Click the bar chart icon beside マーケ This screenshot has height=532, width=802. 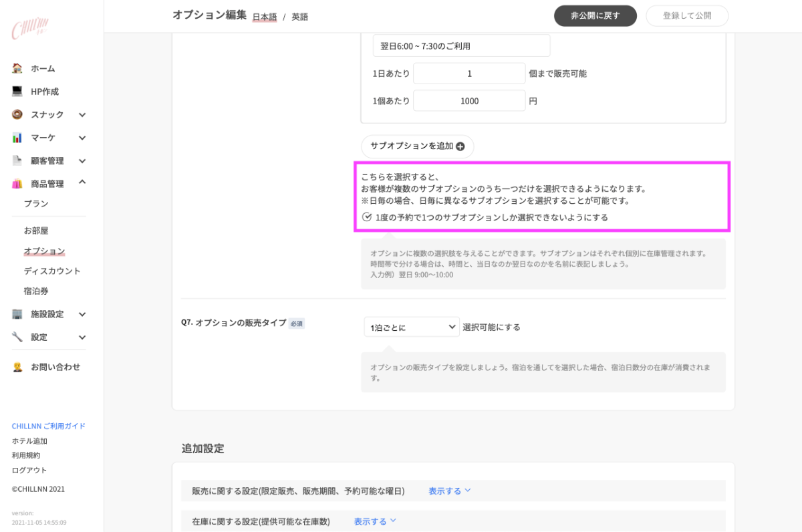click(17, 138)
